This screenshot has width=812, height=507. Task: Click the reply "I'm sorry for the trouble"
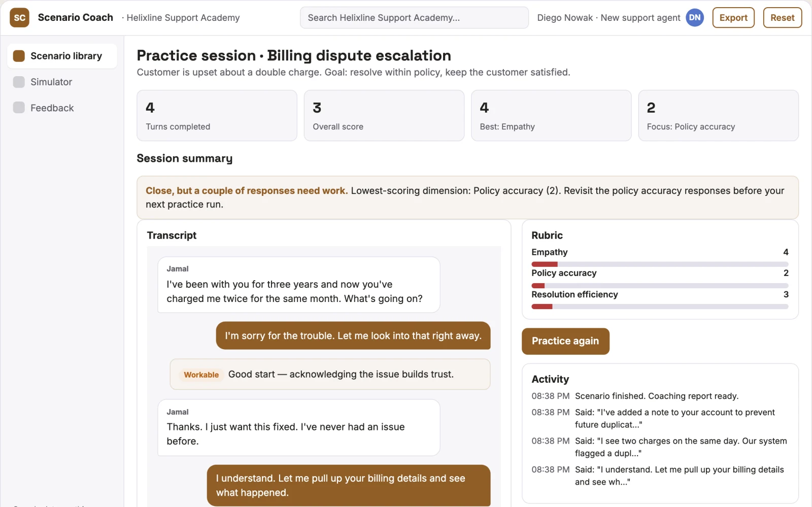click(x=353, y=335)
